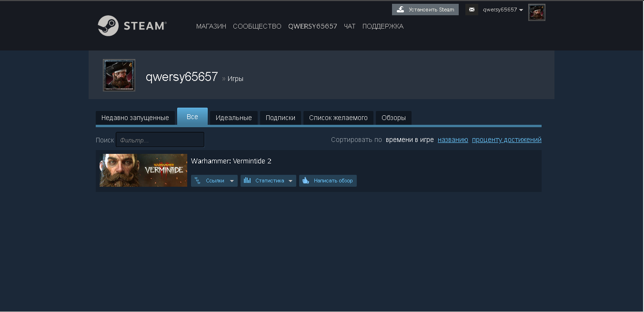
Task: Select the Все tab
Action: tap(192, 117)
